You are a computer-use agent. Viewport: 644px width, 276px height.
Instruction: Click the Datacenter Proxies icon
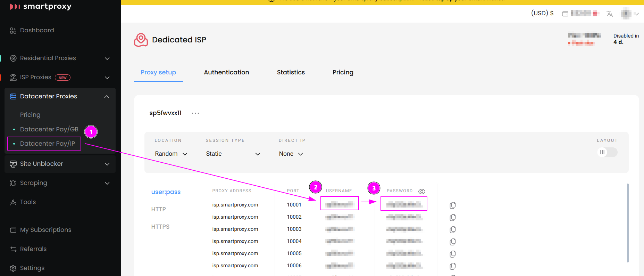click(13, 96)
